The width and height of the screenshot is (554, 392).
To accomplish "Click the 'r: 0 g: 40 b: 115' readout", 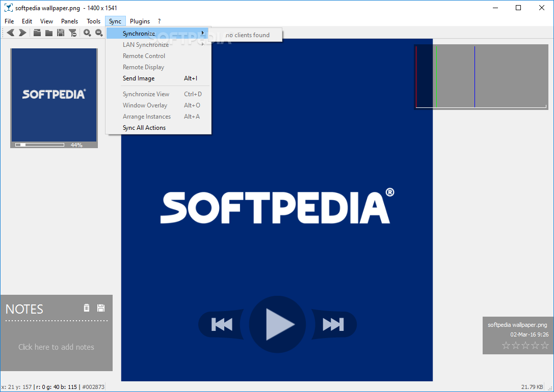I will tap(57, 387).
